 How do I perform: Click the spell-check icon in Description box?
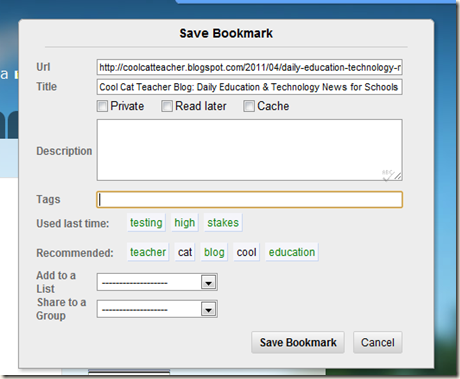click(388, 175)
